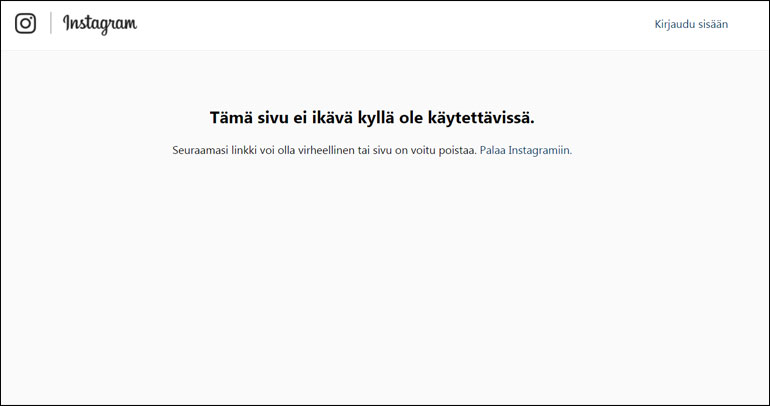Select the heading Tämä sivu ei ikävä kyllä ole käytettävissä
This screenshot has width=770, height=406.
click(372, 118)
